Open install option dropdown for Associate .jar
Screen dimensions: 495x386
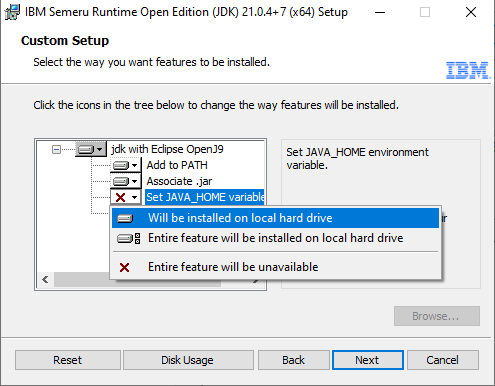(126, 181)
